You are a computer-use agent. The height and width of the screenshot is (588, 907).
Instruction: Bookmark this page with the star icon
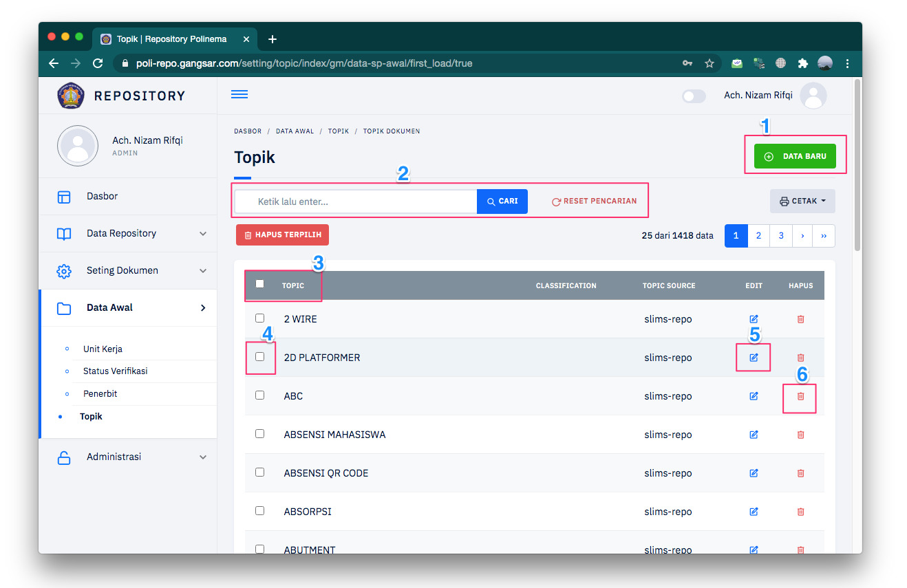[709, 63]
